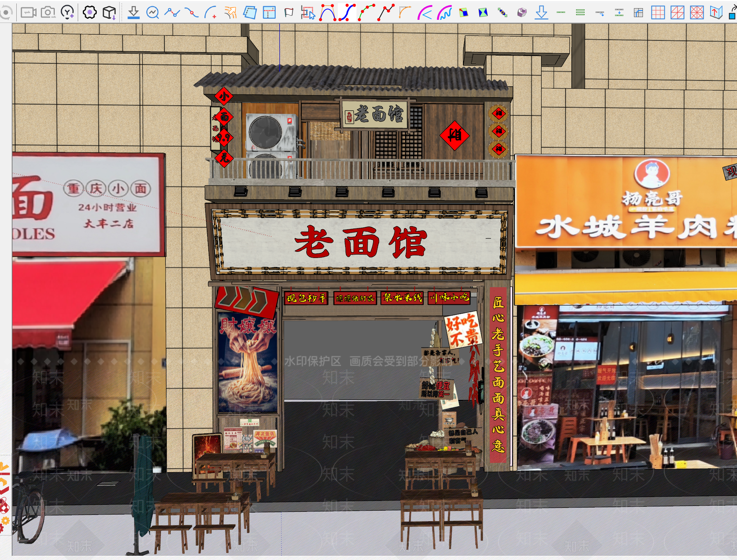Screen dimensions: 737x560
Task: Click the plain red grid square icon
Action: [658, 12]
